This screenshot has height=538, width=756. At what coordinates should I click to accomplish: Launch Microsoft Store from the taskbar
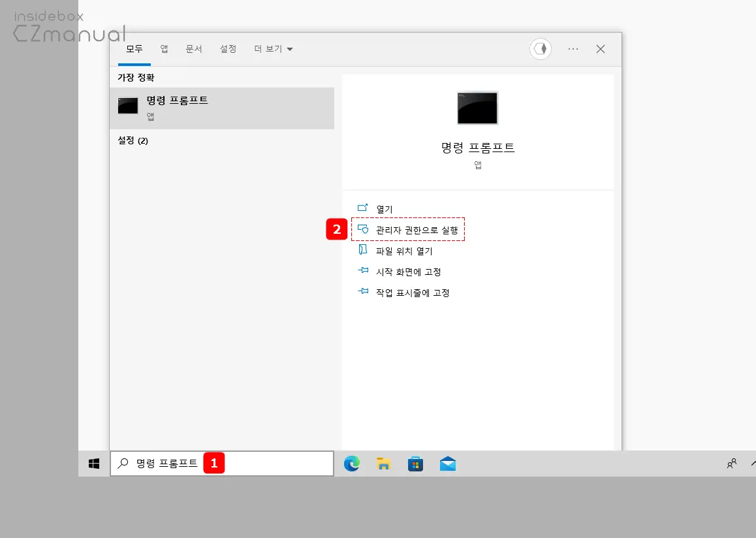[416, 464]
